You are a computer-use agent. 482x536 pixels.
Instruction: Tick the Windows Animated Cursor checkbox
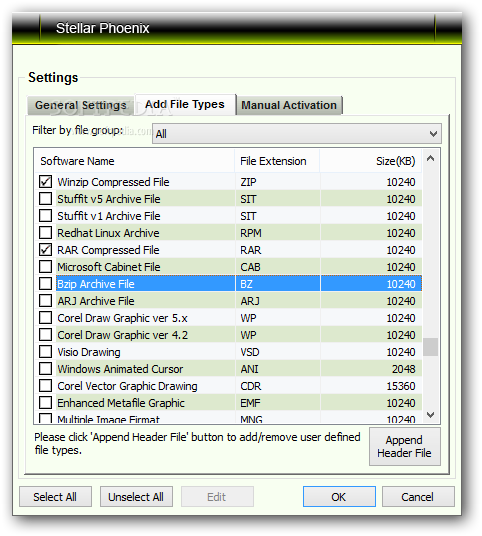(x=45, y=369)
